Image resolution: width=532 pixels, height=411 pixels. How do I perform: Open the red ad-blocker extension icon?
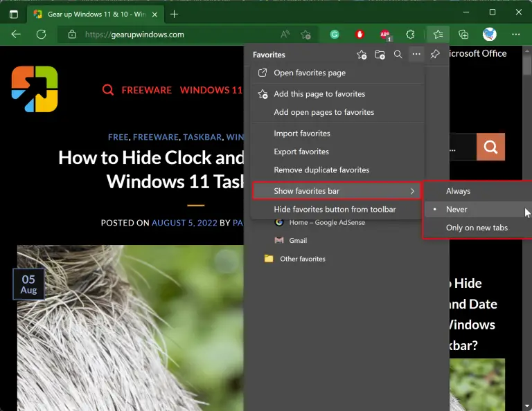coord(360,34)
